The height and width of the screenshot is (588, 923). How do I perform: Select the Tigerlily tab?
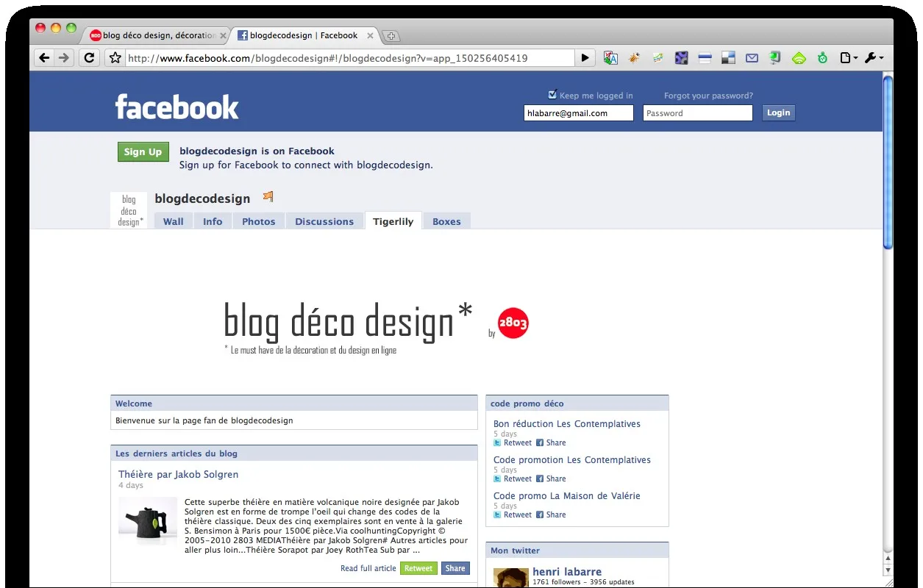coord(393,221)
